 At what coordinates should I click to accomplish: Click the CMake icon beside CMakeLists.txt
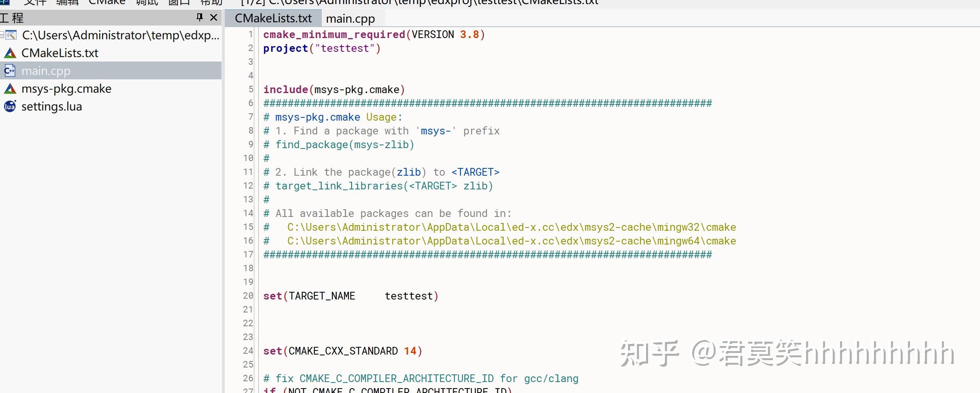[10, 53]
